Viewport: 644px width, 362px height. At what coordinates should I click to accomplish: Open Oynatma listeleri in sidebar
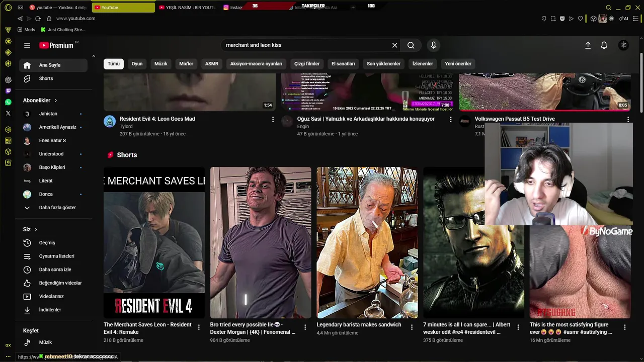click(x=53, y=256)
